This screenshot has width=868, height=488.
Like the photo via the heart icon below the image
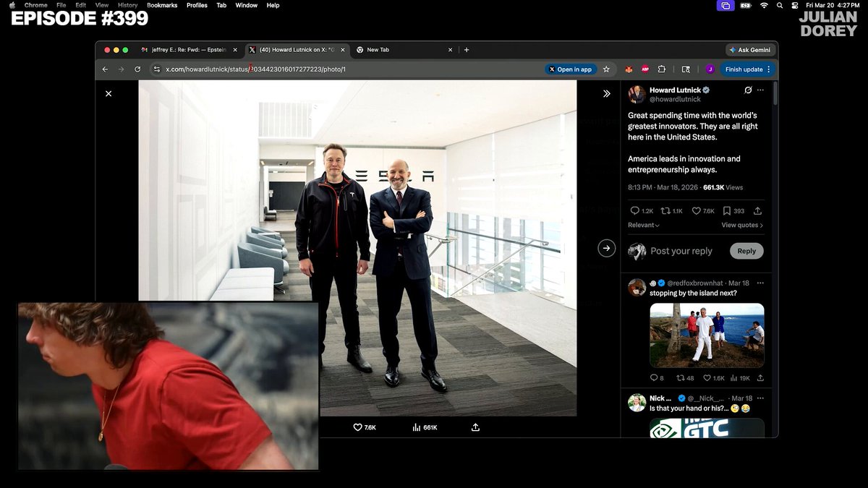[x=357, y=427]
